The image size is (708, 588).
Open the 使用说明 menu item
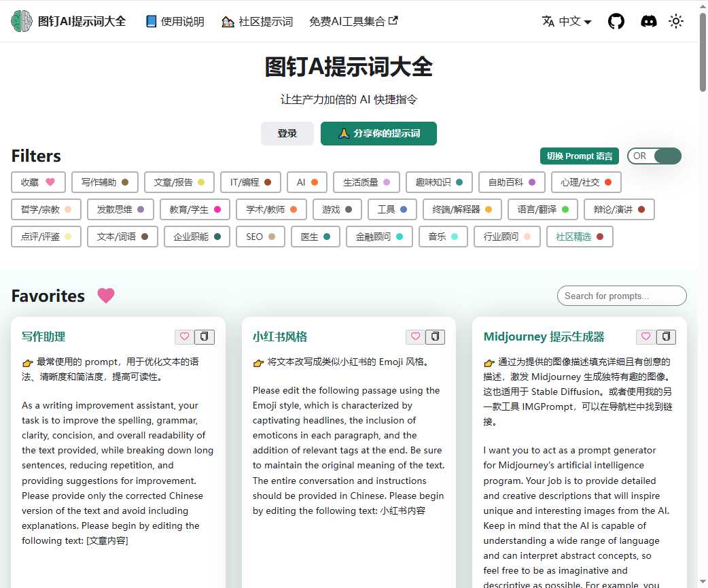click(x=175, y=21)
